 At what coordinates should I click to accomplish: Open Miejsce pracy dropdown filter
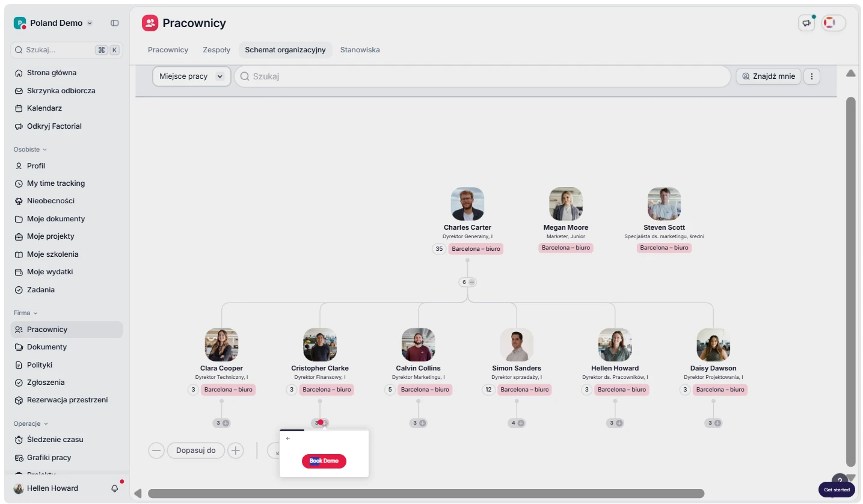click(x=191, y=76)
